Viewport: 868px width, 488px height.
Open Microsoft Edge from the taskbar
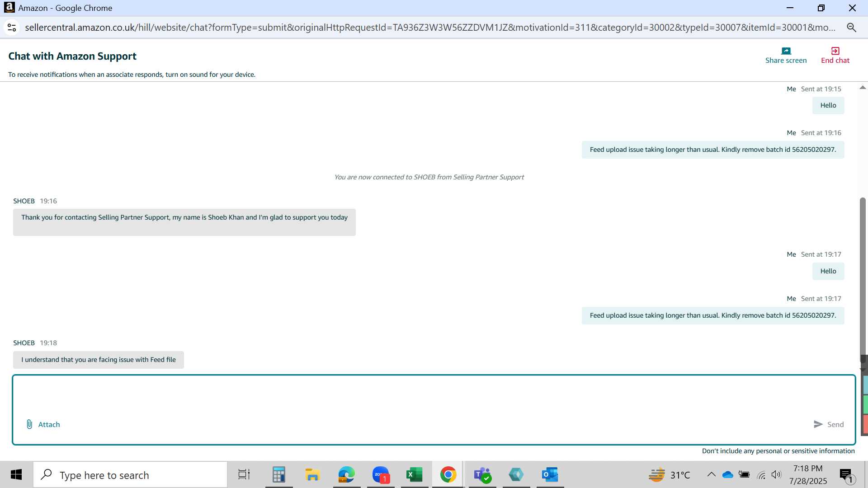tap(347, 474)
